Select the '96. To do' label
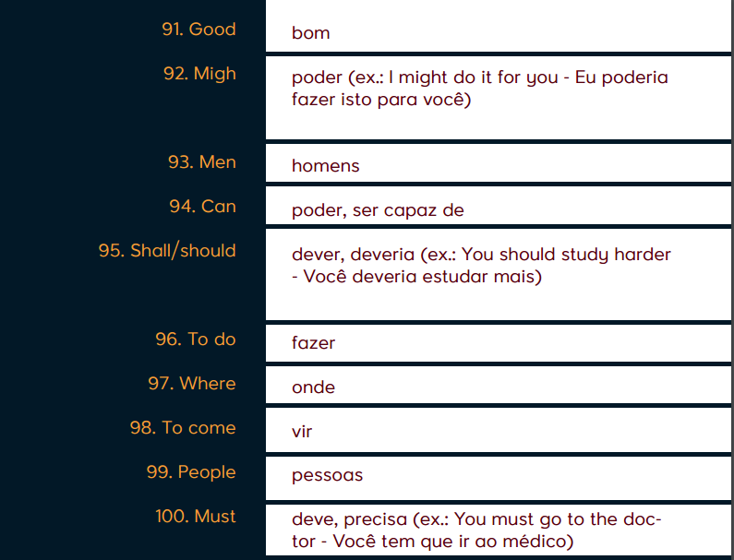This screenshot has height=560, width=734. point(196,340)
